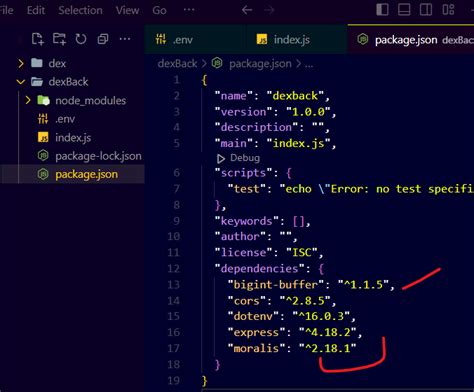This screenshot has width=474, height=392.
Task: Open .env from the file tree
Action: point(72,119)
